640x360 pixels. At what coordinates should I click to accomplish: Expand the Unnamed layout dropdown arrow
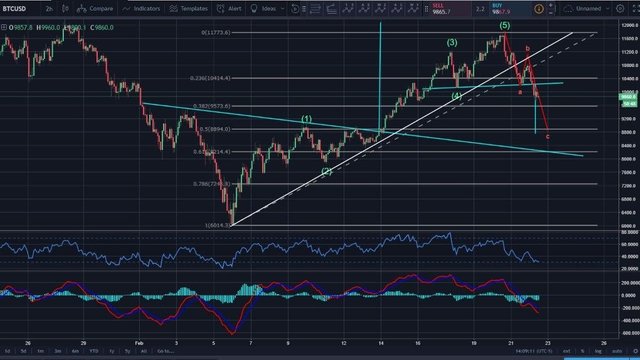607,9
